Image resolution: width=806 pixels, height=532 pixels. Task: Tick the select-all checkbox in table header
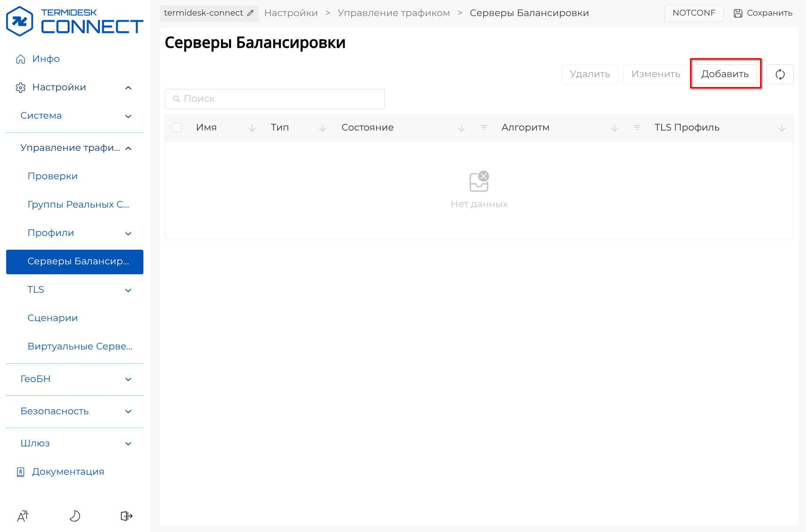(177, 128)
